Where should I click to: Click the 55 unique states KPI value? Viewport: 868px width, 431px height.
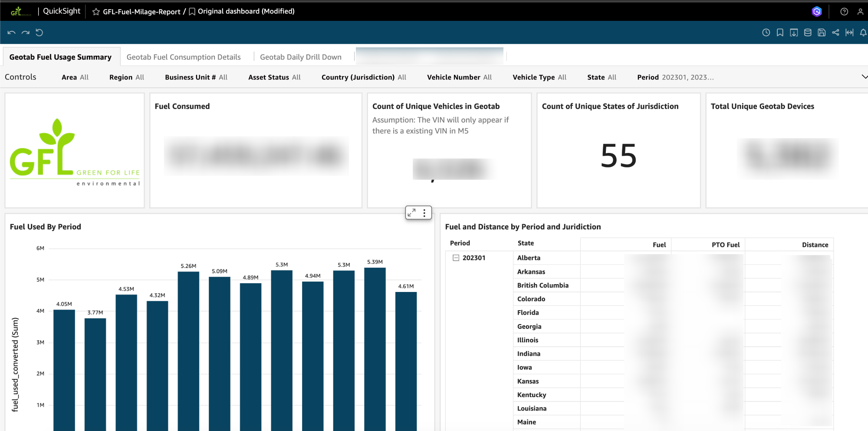tap(618, 156)
